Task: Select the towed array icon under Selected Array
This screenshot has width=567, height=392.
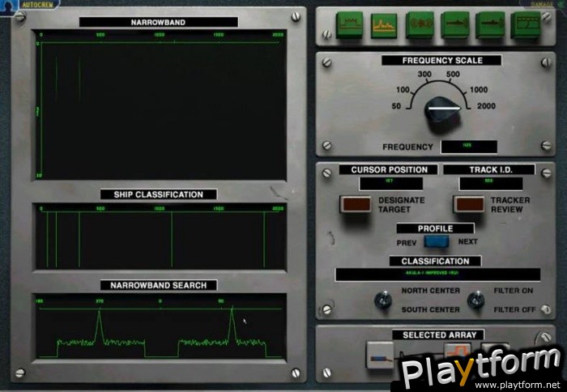Action: pyautogui.click(x=380, y=355)
